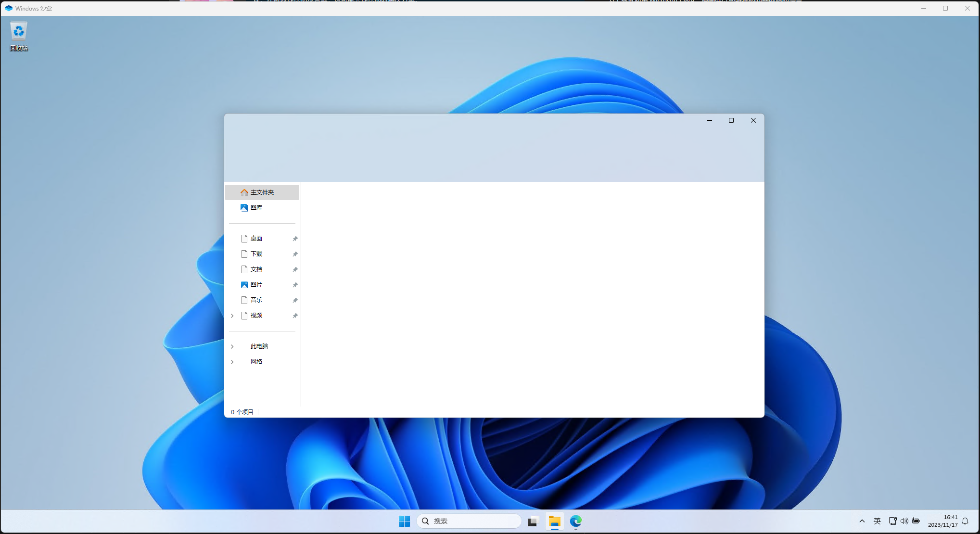This screenshot has height=534, width=980.
Task: Expand the Videos folder chevron
Action: pyautogui.click(x=232, y=316)
